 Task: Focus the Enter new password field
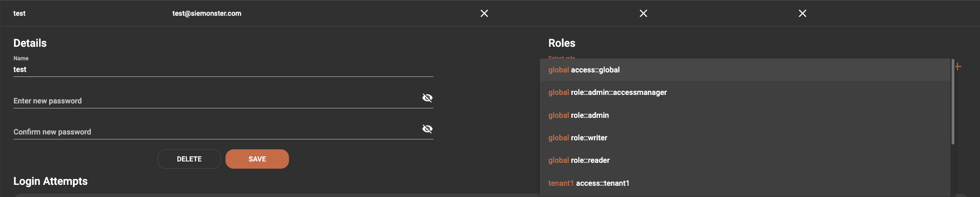[212, 101]
